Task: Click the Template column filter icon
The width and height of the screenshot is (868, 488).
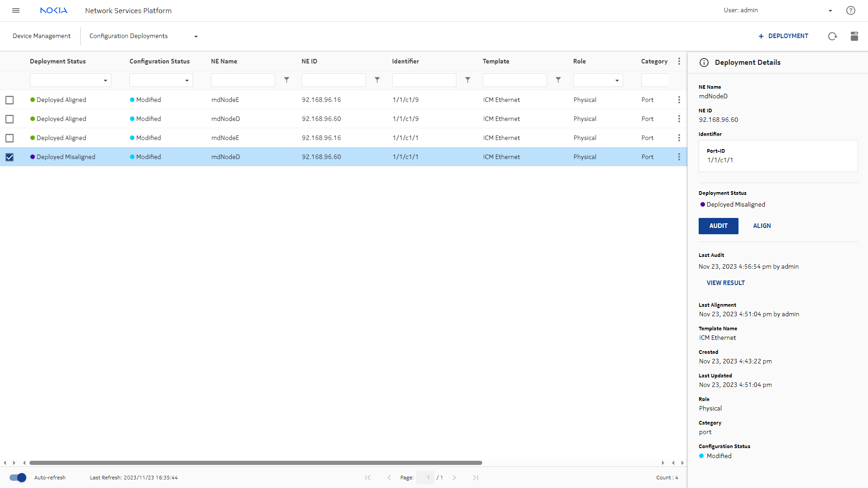Action: click(558, 80)
